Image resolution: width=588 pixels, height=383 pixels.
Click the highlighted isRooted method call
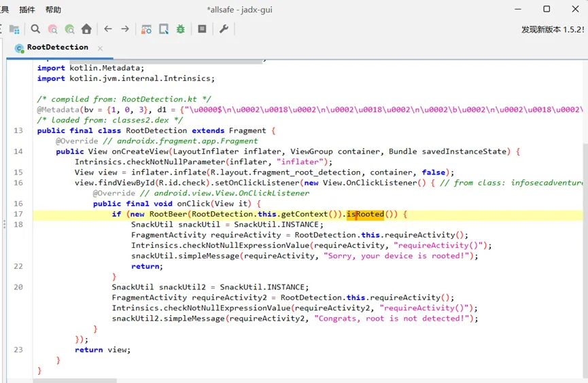coord(365,215)
